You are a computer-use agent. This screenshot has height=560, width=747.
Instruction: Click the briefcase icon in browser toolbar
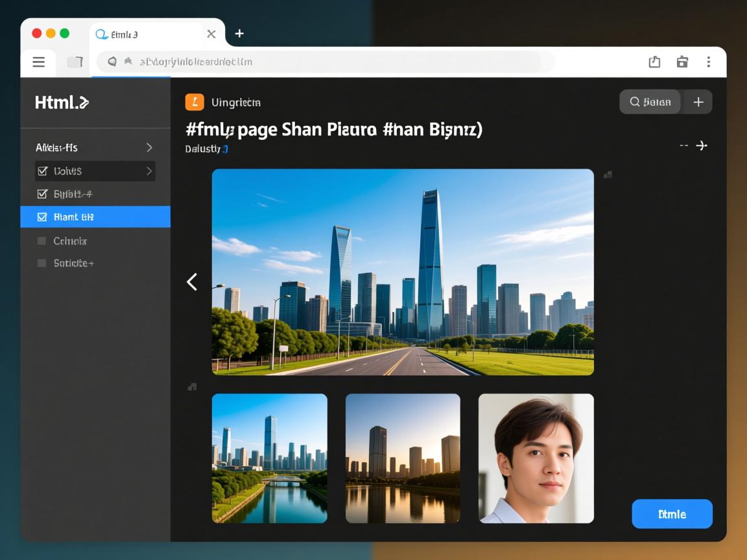pos(682,62)
